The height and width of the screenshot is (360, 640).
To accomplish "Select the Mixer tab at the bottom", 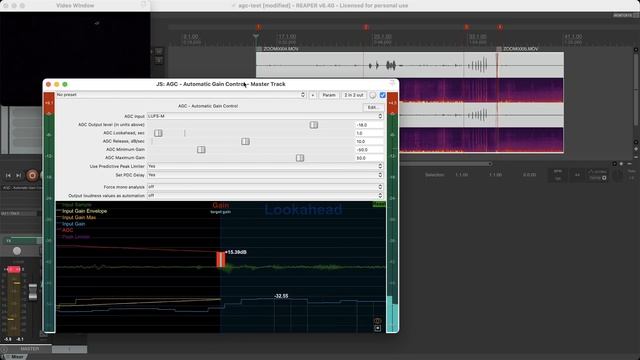I will pos(17,357).
